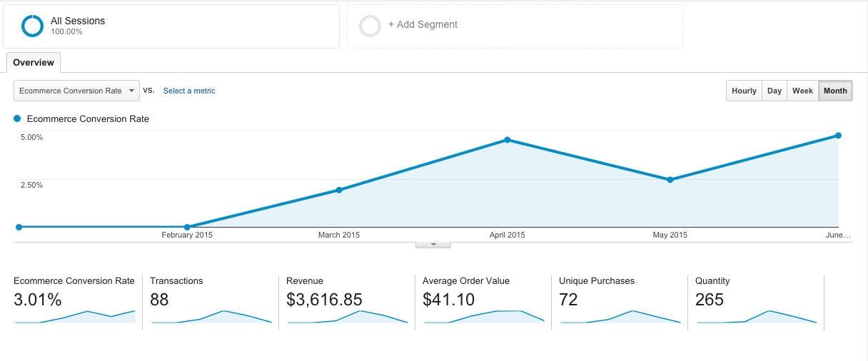Screen dimensions: 868x361
Task: Select the Average Order Value sparkline
Action: [x=484, y=317]
